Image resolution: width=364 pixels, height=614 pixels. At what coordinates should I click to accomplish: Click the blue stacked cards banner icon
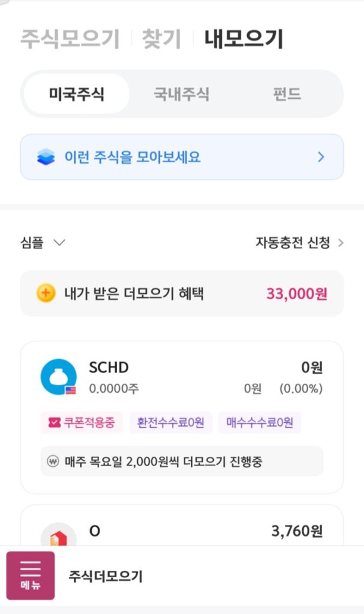click(x=45, y=156)
